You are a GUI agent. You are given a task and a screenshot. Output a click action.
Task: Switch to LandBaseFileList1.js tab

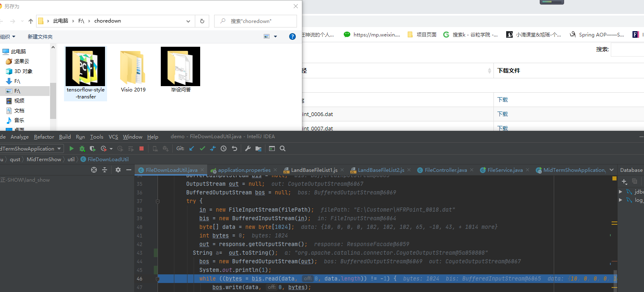314,170
